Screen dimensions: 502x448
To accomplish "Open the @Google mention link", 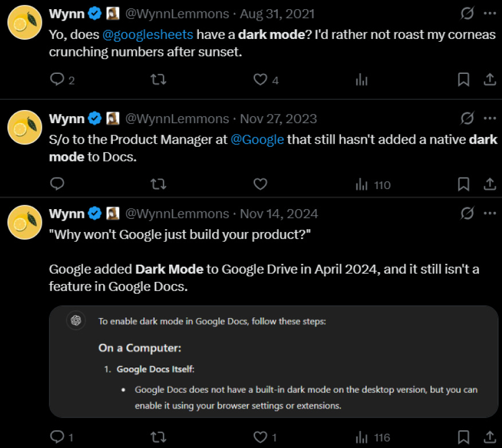I will (257, 140).
